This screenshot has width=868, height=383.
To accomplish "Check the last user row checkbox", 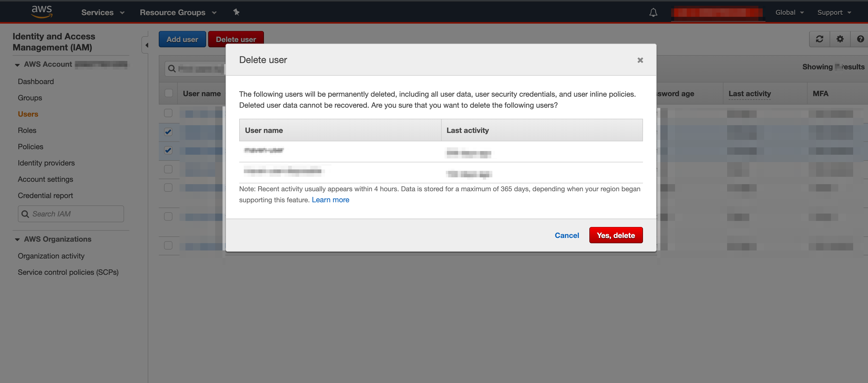I will [x=168, y=245].
